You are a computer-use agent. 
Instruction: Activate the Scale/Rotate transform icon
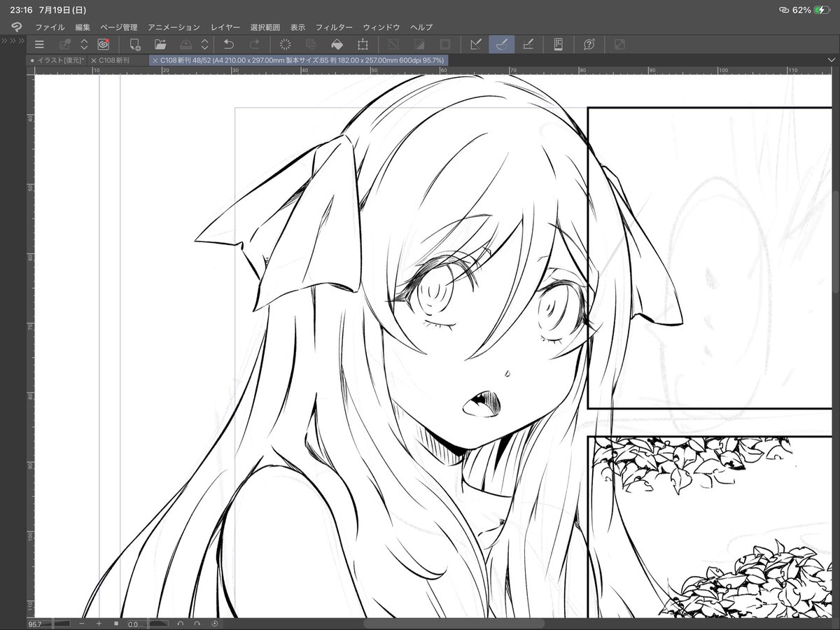363,44
